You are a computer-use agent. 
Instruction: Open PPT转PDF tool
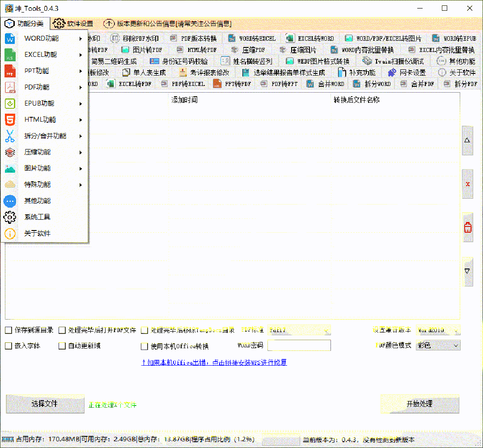232,84
